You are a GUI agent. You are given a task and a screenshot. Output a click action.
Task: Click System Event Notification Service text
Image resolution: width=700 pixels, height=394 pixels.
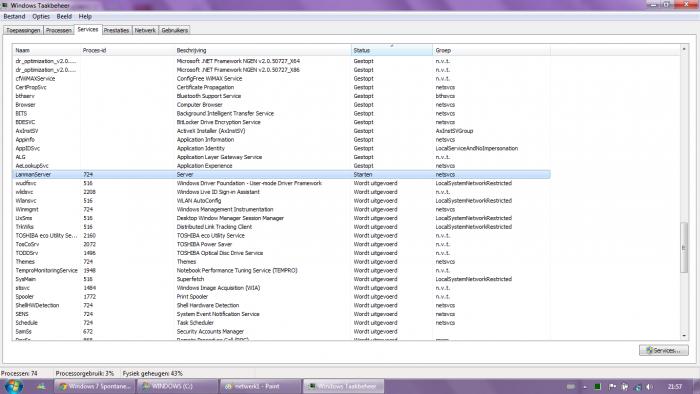[218, 314]
